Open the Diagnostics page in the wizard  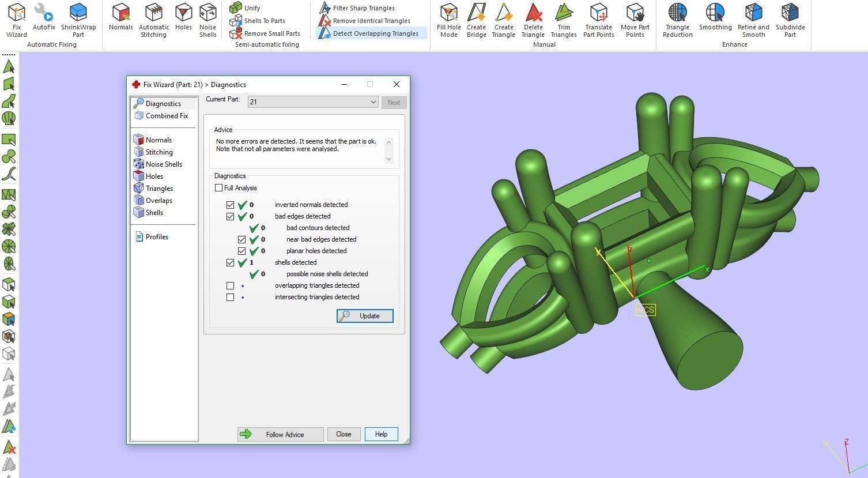(164, 104)
